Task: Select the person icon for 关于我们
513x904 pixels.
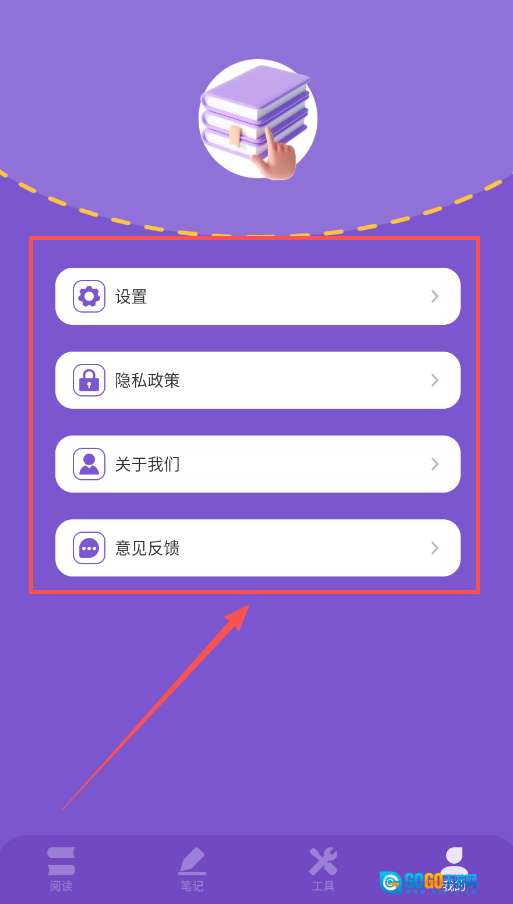Action: [89, 464]
